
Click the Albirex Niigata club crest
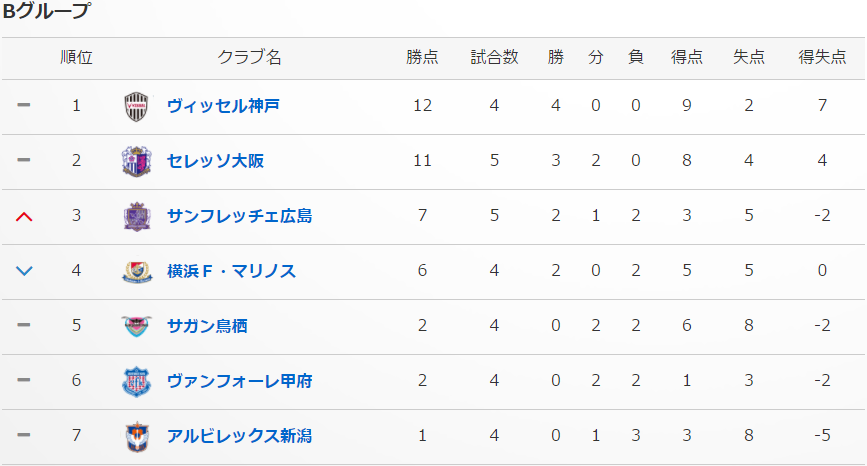point(136,436)
